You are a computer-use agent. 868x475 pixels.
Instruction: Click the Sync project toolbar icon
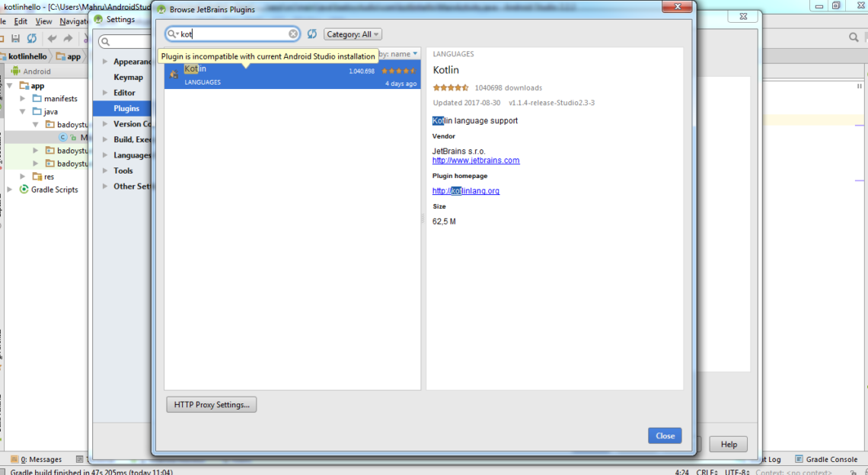[32, 38]
